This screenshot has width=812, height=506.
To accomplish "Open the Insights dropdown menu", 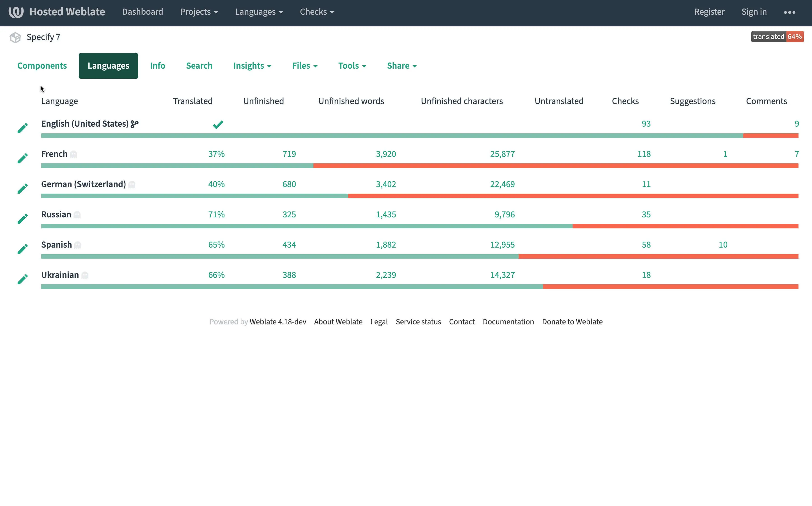I will [252, 66].
